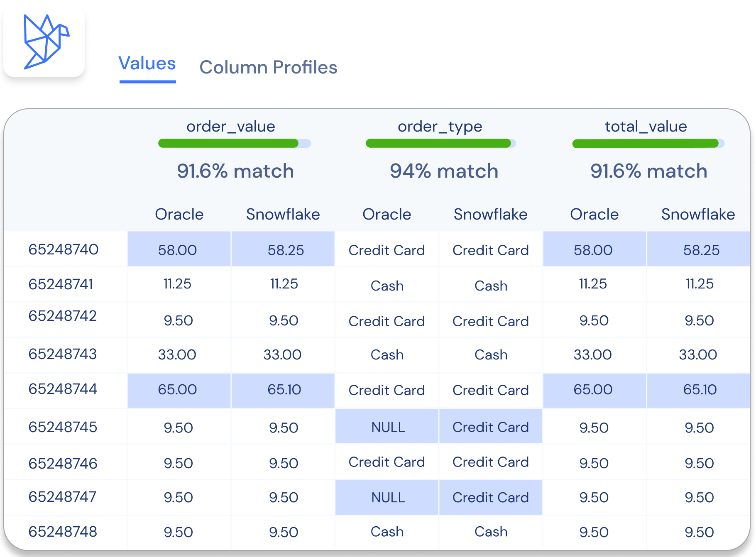Click the 33.00 Oracle order_value cell
Image resolution: width=756 pixels, height=557 pixels.
(177, 355)
